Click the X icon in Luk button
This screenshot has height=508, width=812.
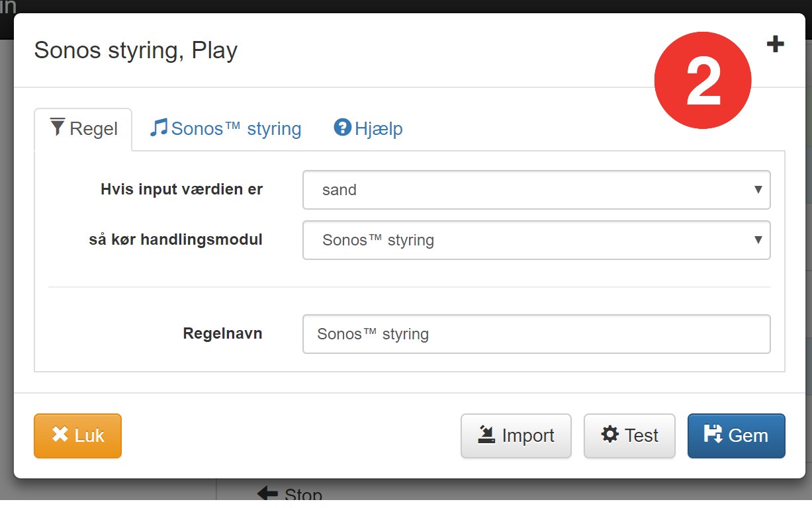[60, 435]
